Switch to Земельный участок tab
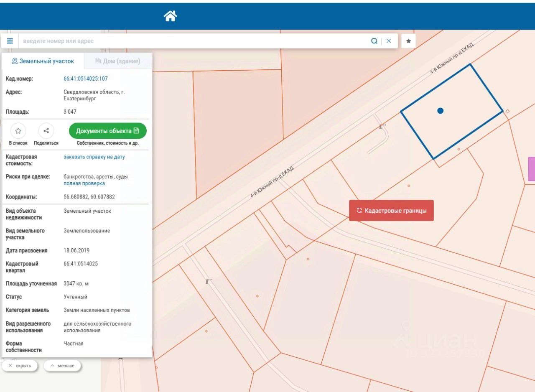Viewport: 535px width, 392px height. click(43, 61)
